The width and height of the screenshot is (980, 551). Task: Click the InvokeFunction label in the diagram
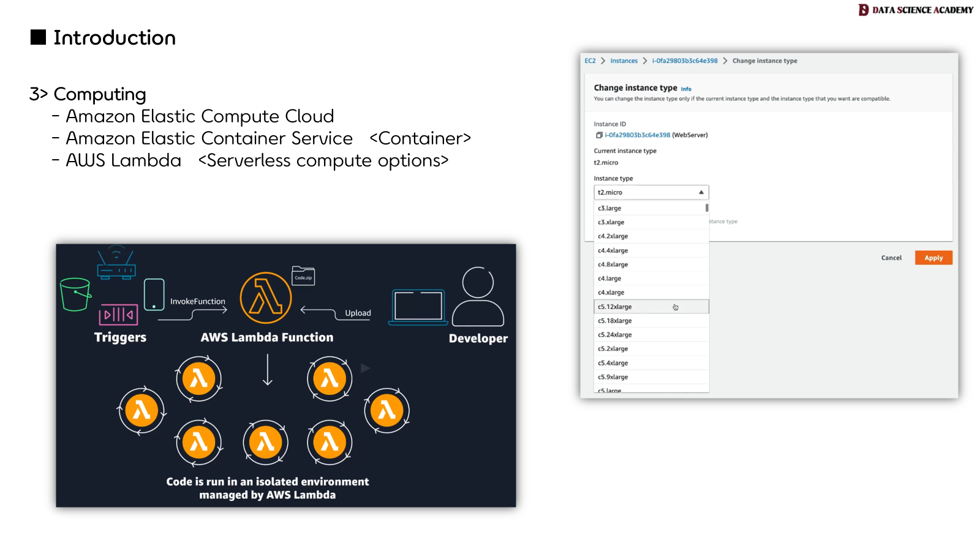pyautogui.click(x=197, y=301)
